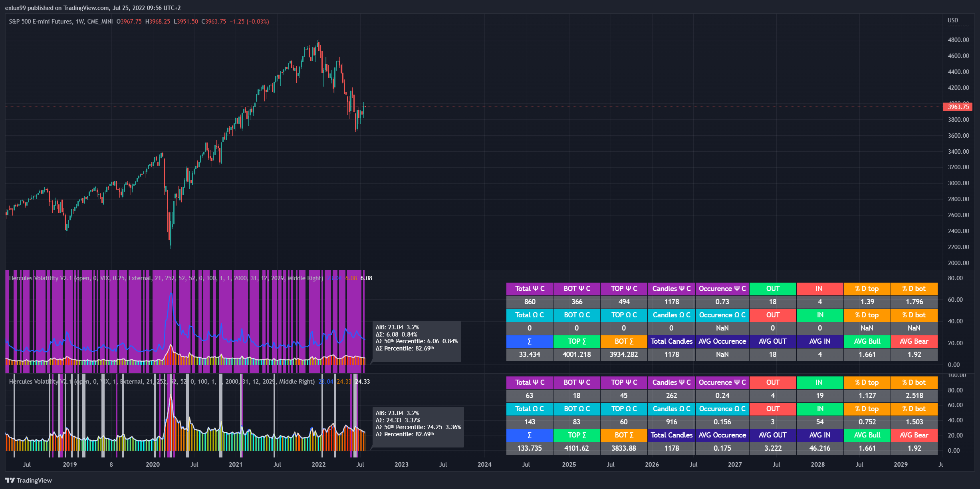Click the 46.216 AVG IN value
This screenshot has height=489, width=980.
pyautogui.click(x=819, y=448)
